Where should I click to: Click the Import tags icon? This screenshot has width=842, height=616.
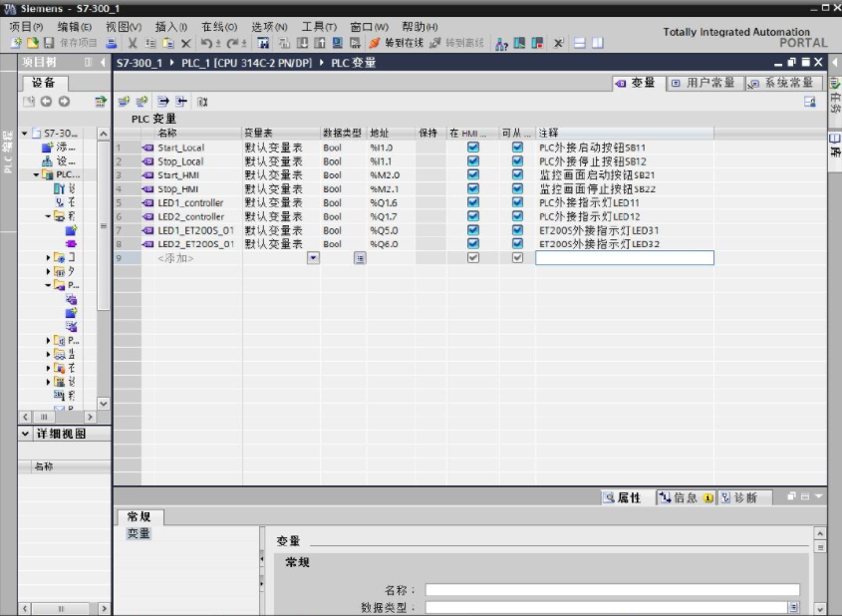pos(181,101)
